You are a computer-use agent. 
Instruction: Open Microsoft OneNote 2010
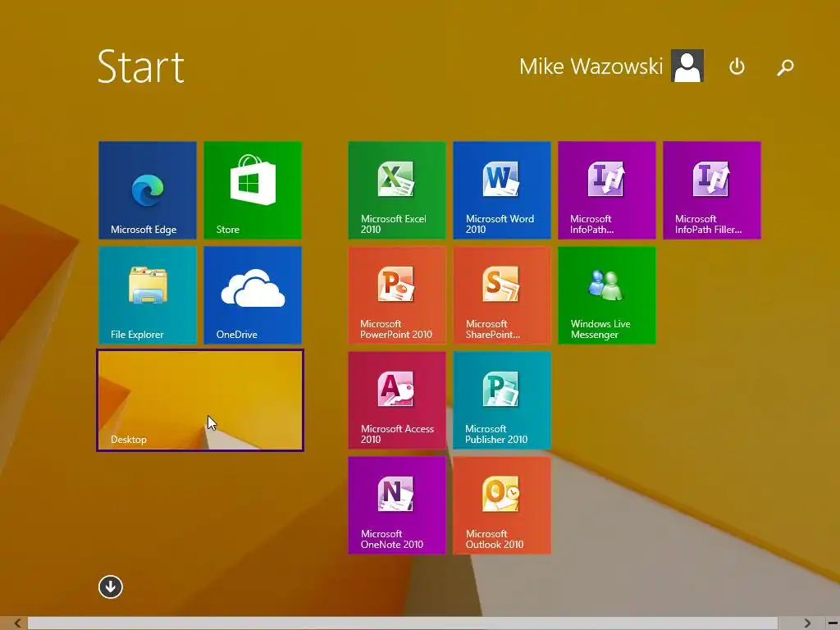(x=397, y=505)
